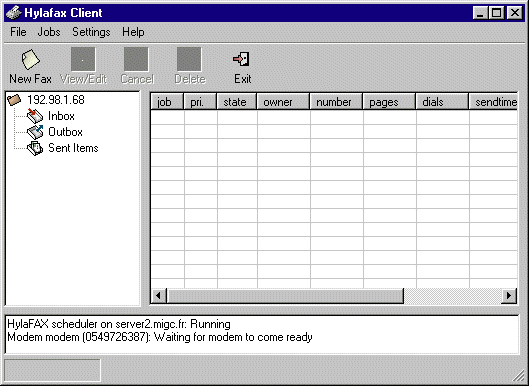Image resolution: width=530 pixels, height=386 pixels.
Task: Click the window resize grip in the bottom corner
Action: click(x=519, y=376)
